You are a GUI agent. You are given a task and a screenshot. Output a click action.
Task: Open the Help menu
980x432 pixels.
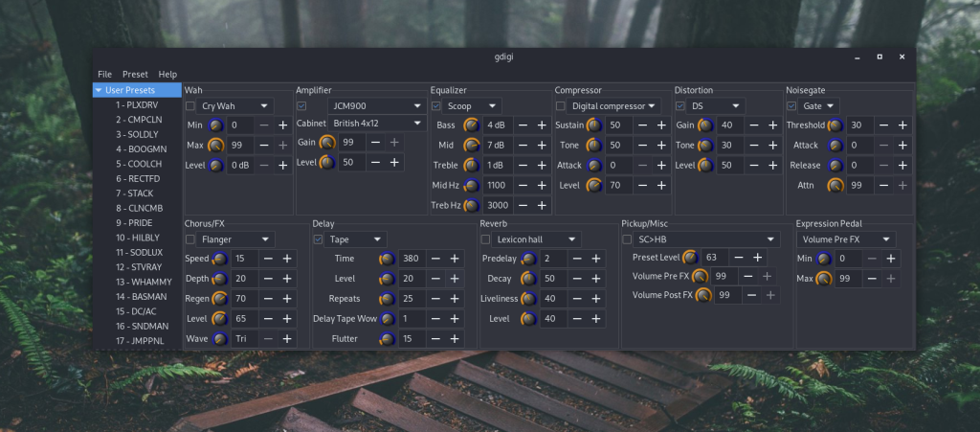click(167, 74)
